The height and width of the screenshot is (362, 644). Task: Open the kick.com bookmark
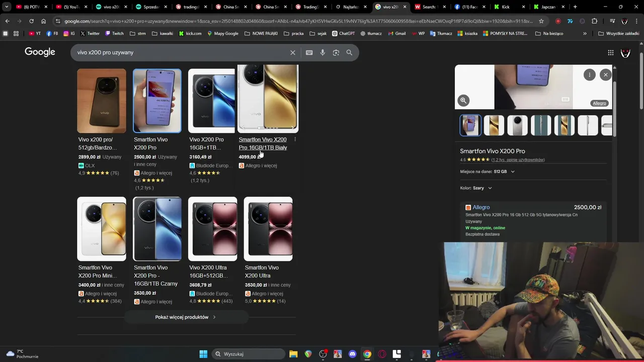[x=190, y=33]
